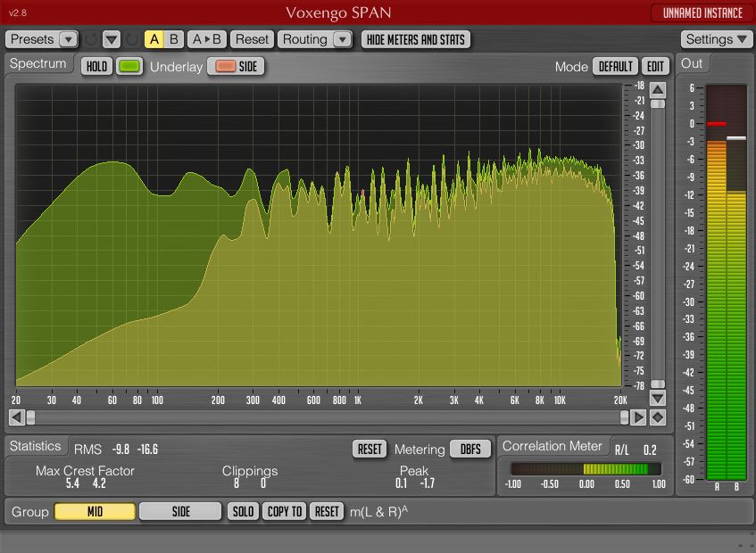This screenshot has width=756, height=553.
Task: Click the correlation meter bar
Action: [586, 468]
